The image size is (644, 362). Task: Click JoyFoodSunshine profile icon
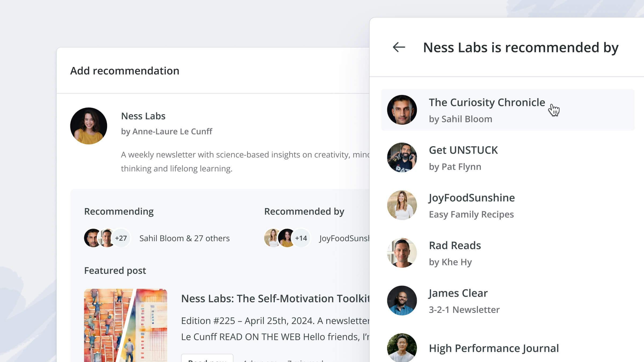pyautogui.click(x=402, y=205)
